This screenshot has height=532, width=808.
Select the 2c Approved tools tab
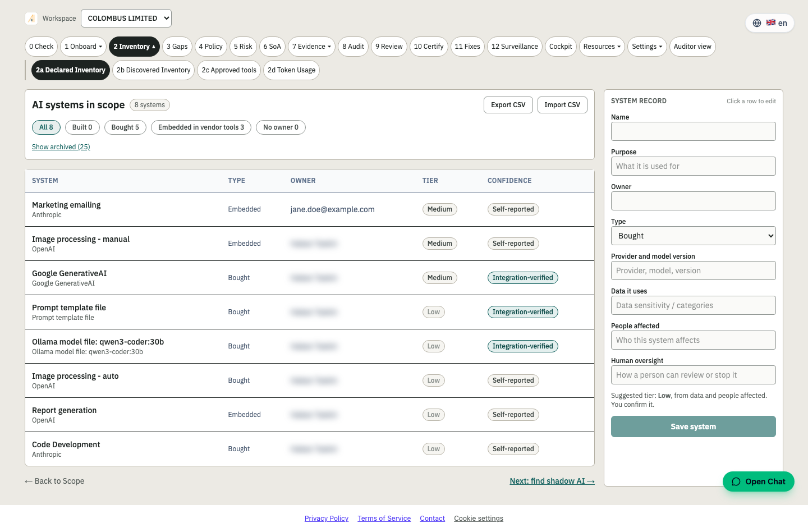tap(229, 70)
